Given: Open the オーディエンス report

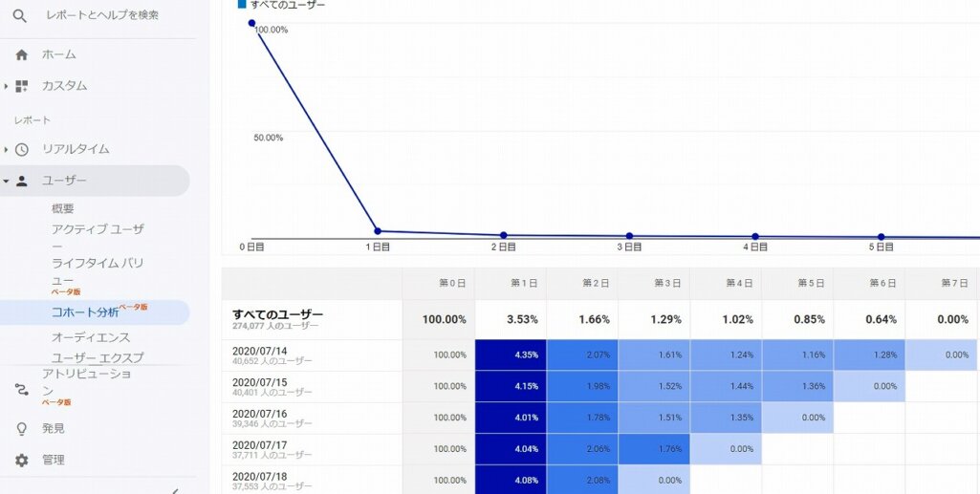Looking at the screenshot, I should pos(91,337).
